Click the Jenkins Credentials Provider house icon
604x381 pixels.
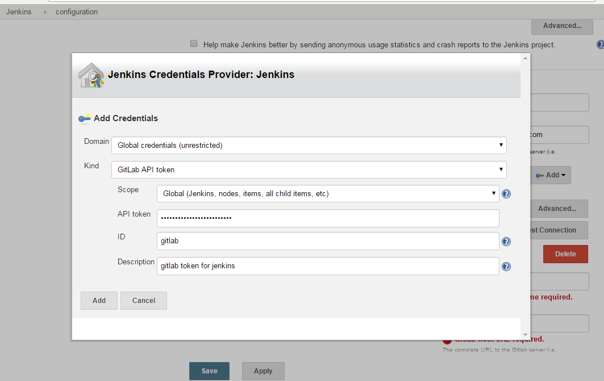tap(91, 75)
